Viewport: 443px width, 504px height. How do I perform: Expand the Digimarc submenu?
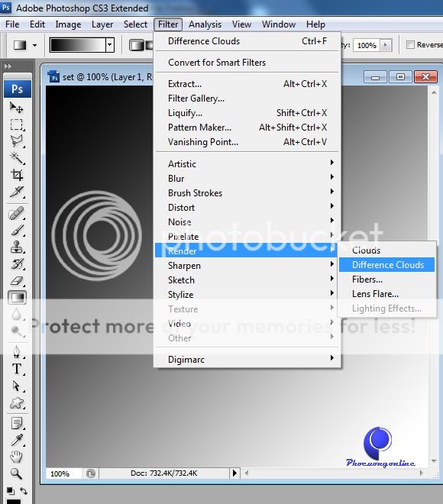click(x=247, y=360)
